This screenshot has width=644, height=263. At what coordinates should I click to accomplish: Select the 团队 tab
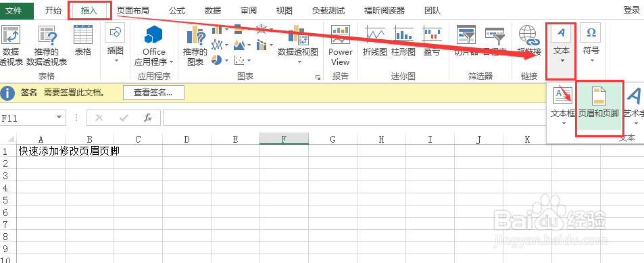coord(432,11)
